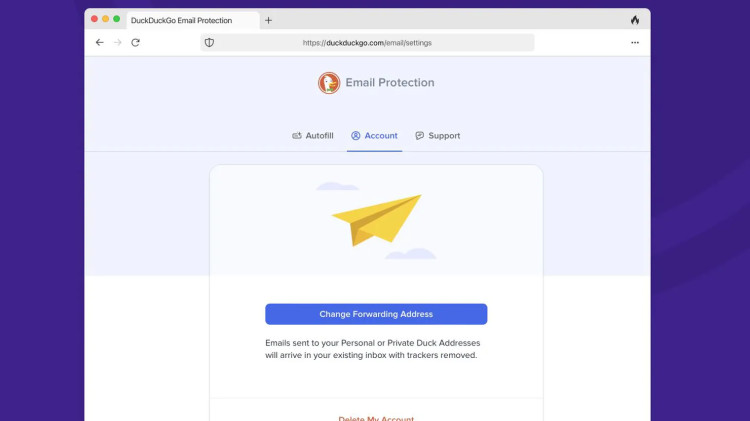Click the browser back arrow
The width and height of the screenshot is (750, 421).
click(99, 43)
